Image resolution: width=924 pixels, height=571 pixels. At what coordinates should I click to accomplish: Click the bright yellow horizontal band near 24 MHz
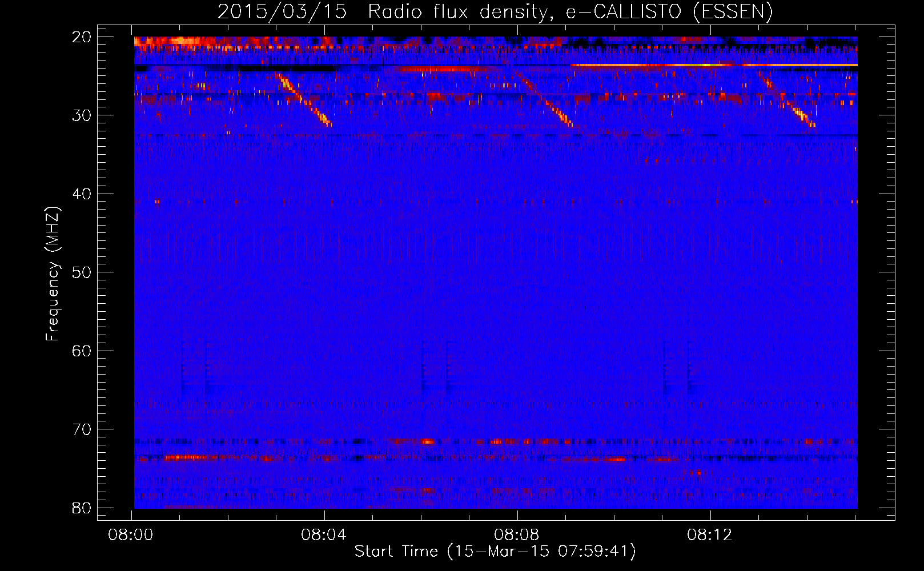point(714,65)
